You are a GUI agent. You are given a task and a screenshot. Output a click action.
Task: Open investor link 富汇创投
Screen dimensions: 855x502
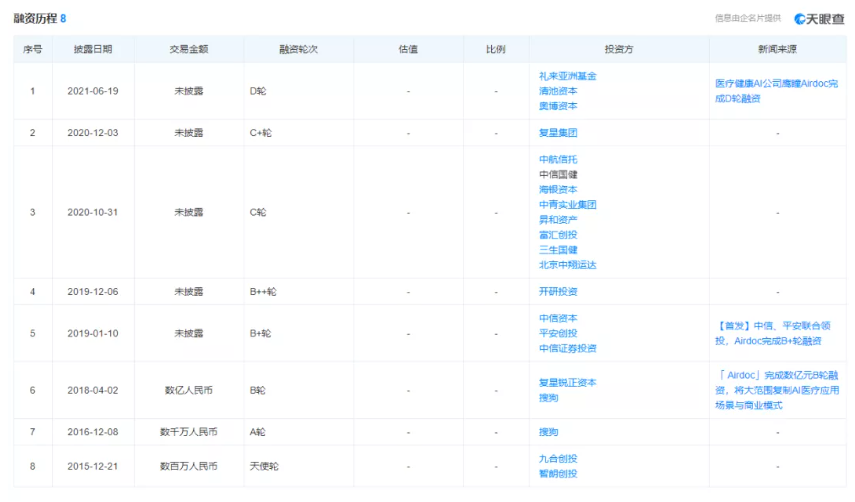[558, 235]
